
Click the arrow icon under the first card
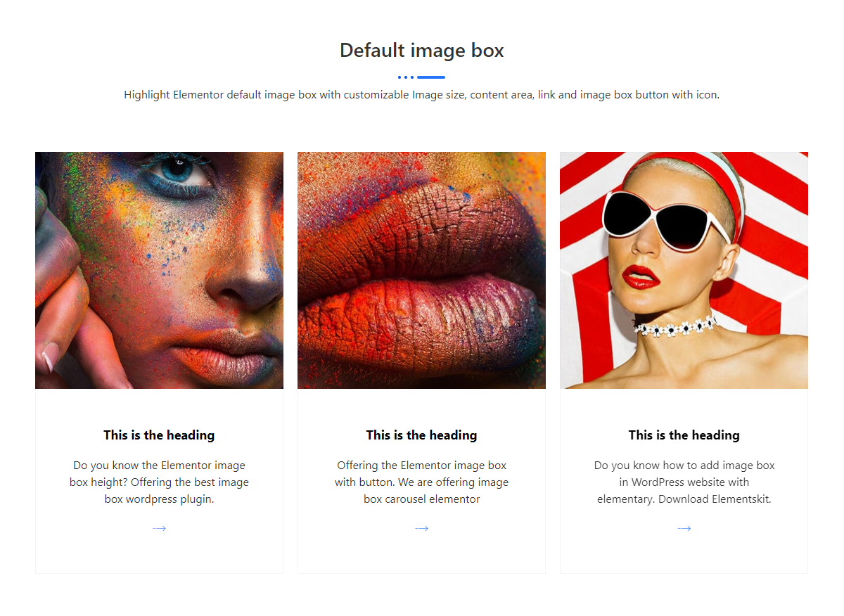(159, 528)
